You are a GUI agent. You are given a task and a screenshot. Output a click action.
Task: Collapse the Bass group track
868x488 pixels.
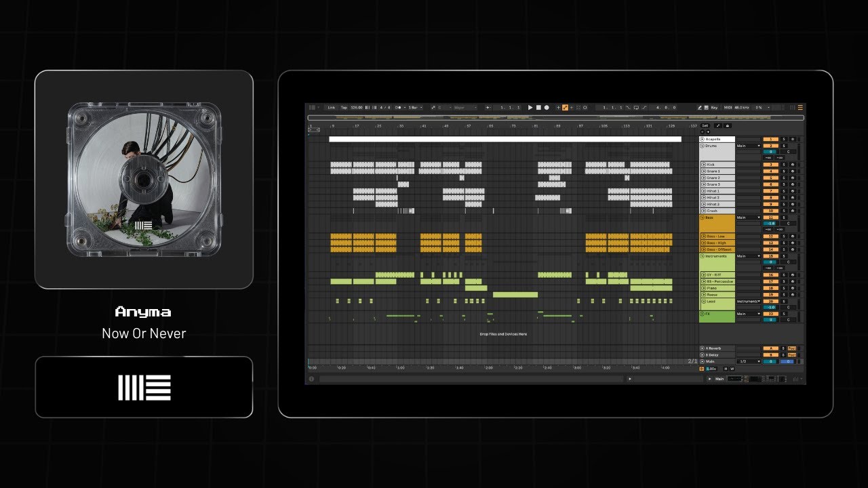tap(703, 218)
